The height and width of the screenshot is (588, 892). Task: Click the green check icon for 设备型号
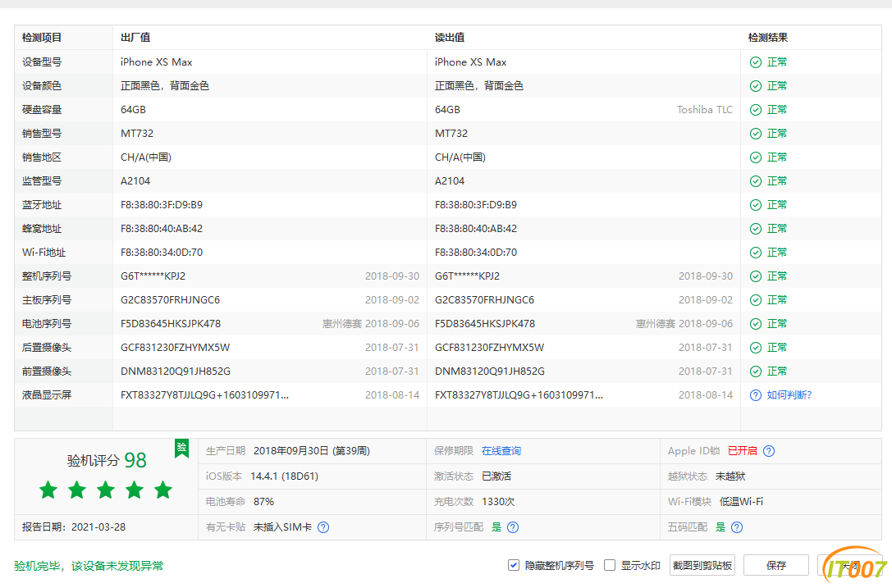pos(756,62)
